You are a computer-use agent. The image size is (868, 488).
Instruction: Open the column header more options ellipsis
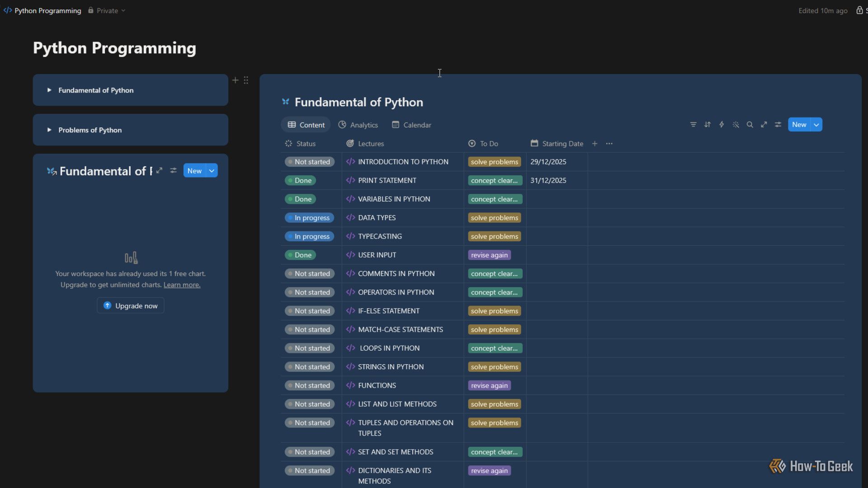(609, 144)
